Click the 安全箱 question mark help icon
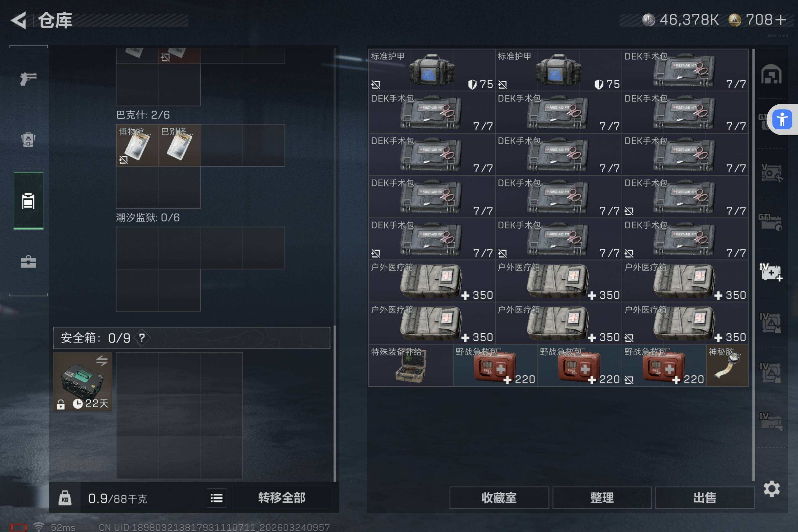This screenshot has width=798, height=532. 142,337
